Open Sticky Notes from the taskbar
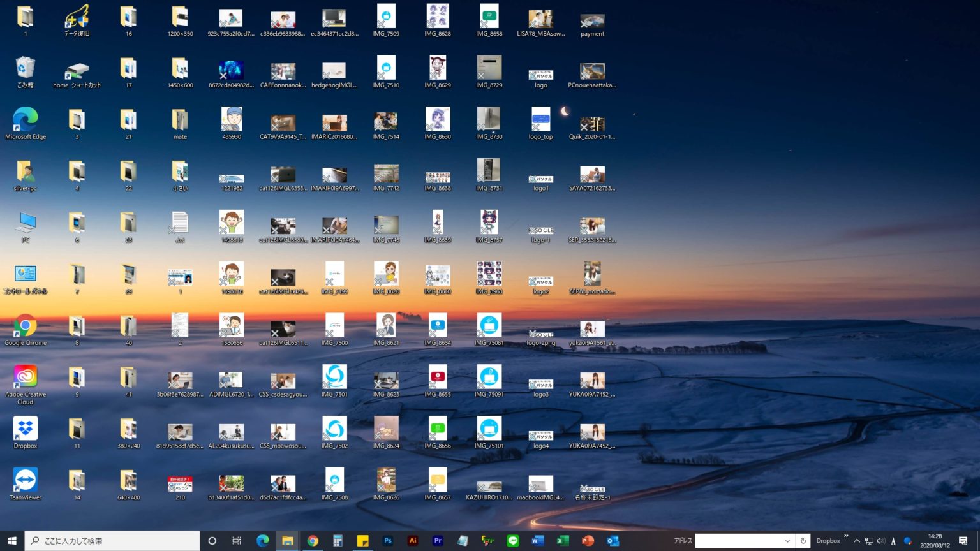Screen dimensions: 980x551 pyautogui.click(x=362, y=541)
